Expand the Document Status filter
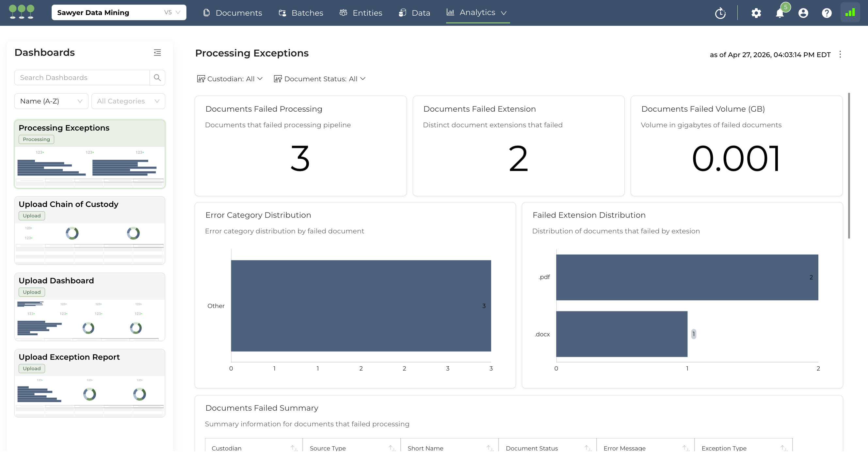868x459 pixels. point(319,78)
